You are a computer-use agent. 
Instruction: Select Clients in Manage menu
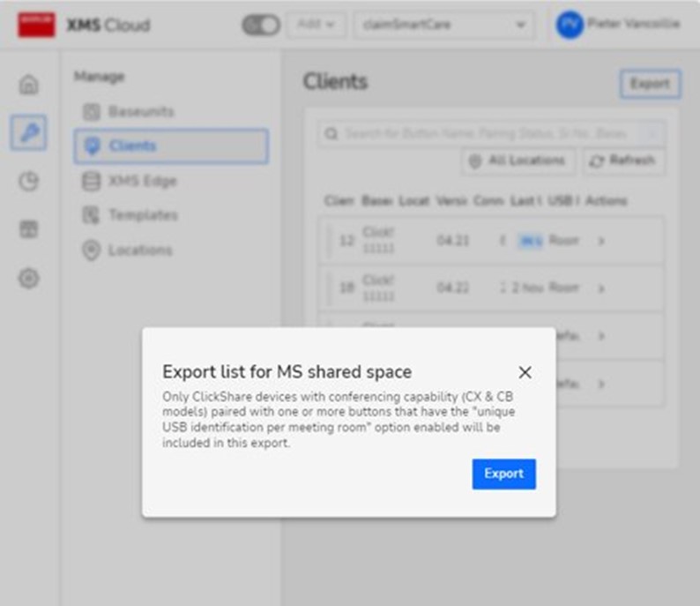(x=171, y=146)
